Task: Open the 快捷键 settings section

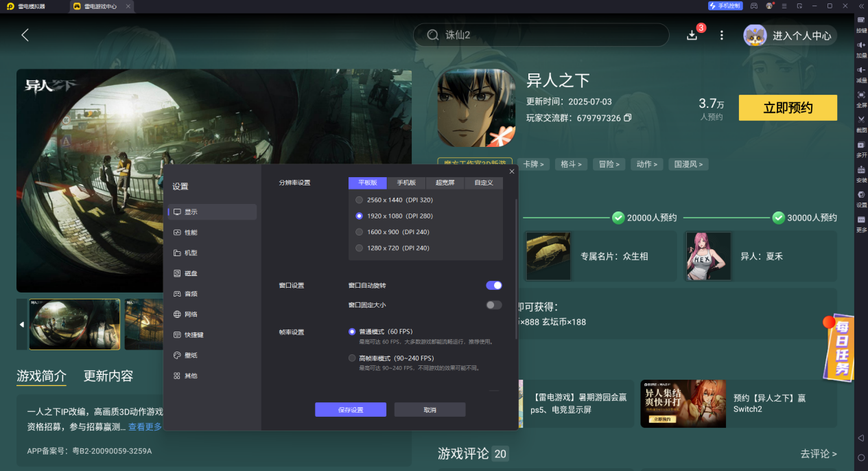Action: click(x=212, y=335)
